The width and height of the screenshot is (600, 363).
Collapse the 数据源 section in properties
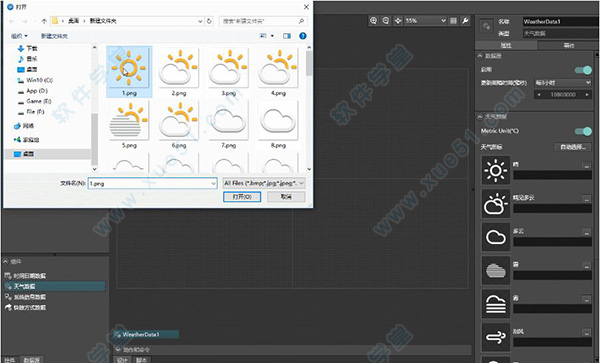[480, 56]
